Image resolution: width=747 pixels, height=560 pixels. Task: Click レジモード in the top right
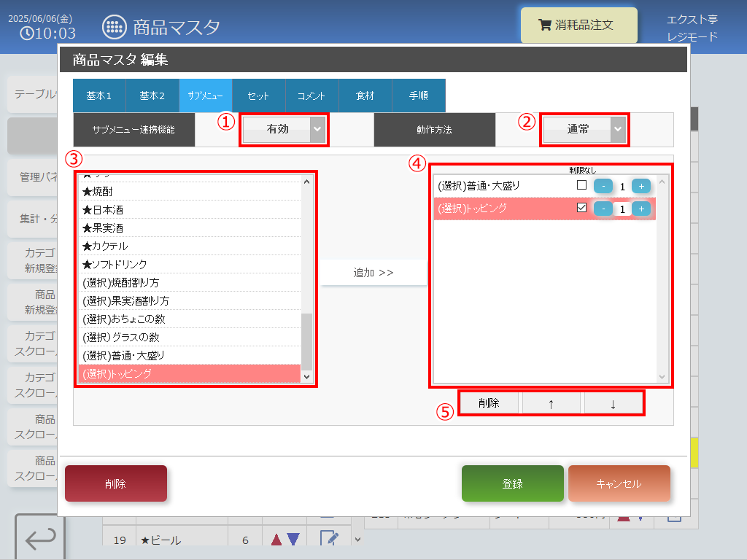[692, 36]
